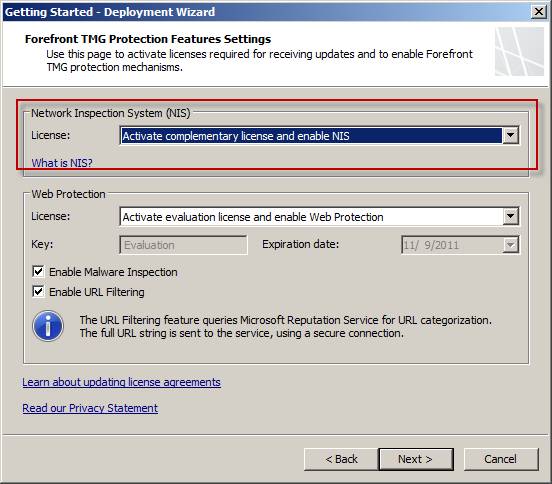Click the Forefront TMG Protection Features Settings heading

click(148, 39)
